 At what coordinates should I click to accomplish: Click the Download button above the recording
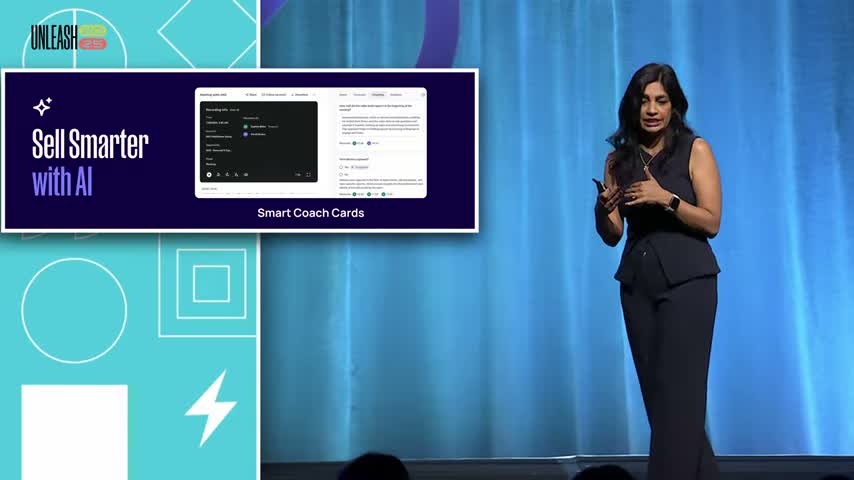300,95
